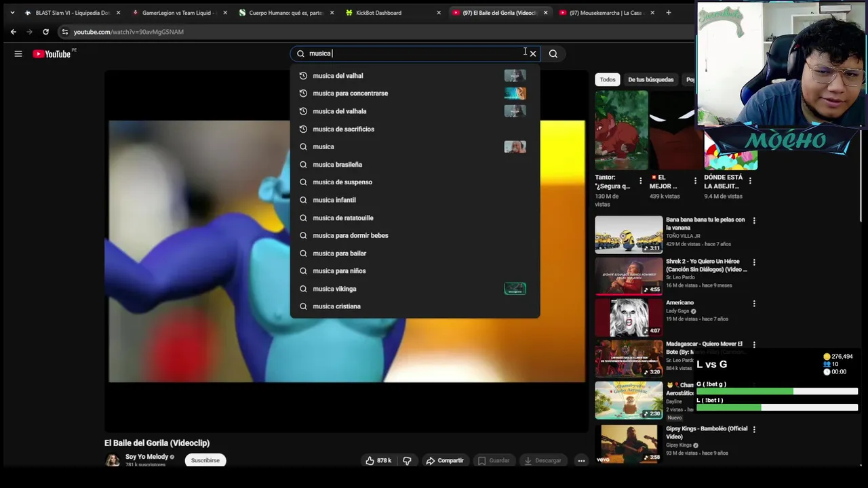Click the El Baile del Gorila video player
The width and height of the screenshot is (868, 488).
[347, 251]
